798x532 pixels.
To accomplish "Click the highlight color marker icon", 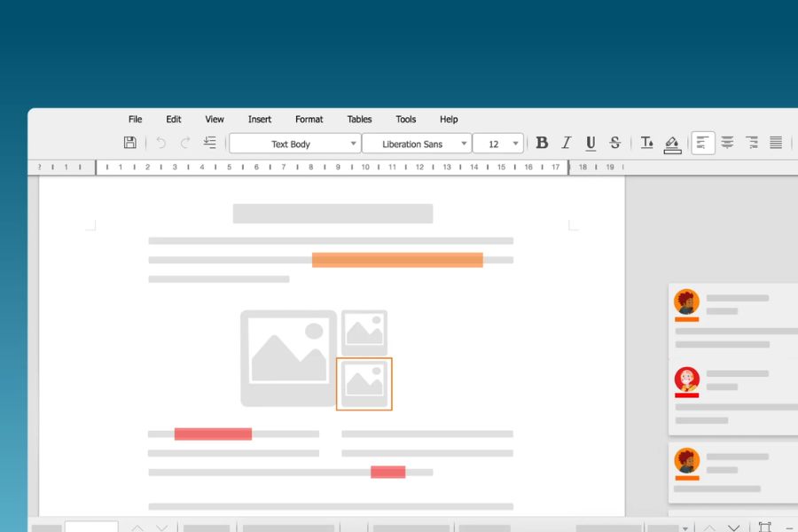I will pos(672,144).
